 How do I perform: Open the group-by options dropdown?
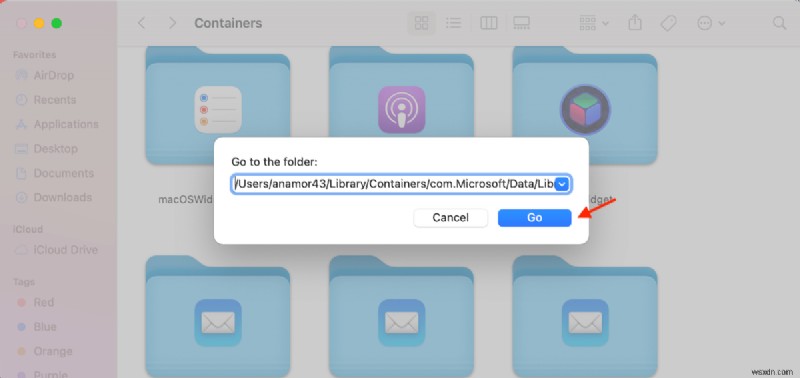[x=594, y=23]
